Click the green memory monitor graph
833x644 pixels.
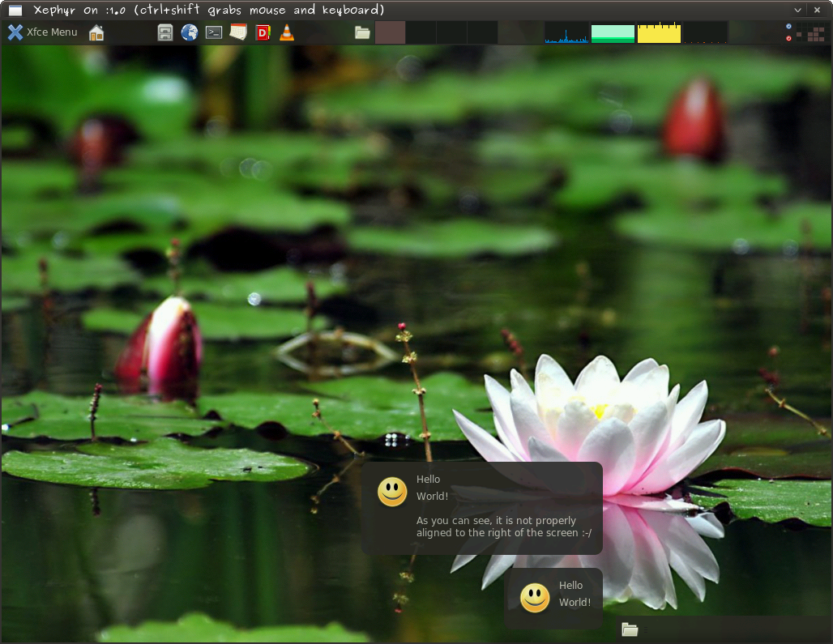[613, 32]
